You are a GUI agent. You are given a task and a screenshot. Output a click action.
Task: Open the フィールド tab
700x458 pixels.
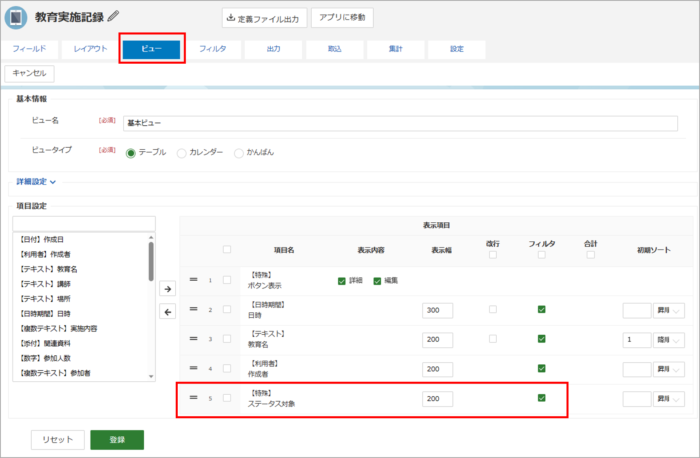tap(29, 49)
